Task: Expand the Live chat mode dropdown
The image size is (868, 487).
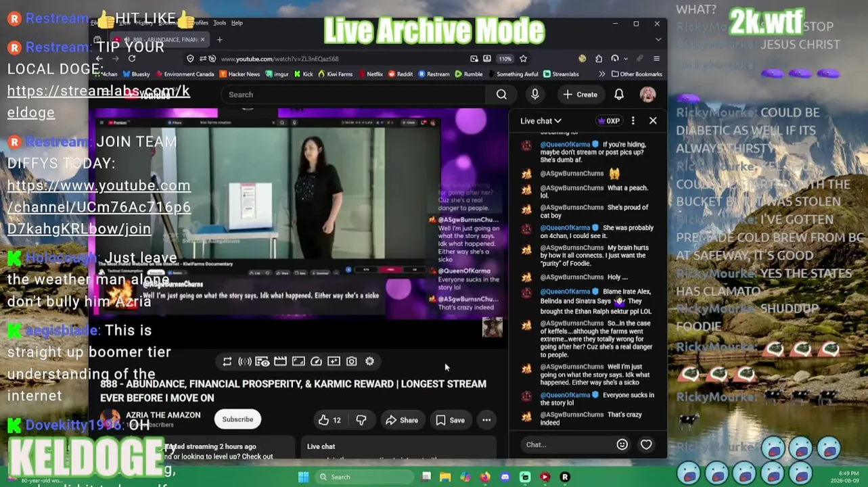Action: tap(541, 121)
